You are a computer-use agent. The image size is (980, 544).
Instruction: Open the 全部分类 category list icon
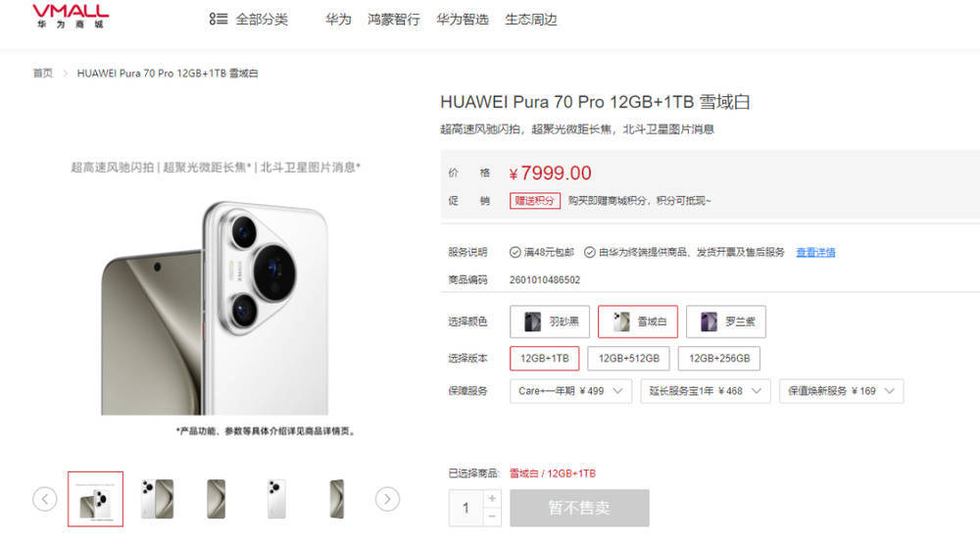(x=219, y=19)
